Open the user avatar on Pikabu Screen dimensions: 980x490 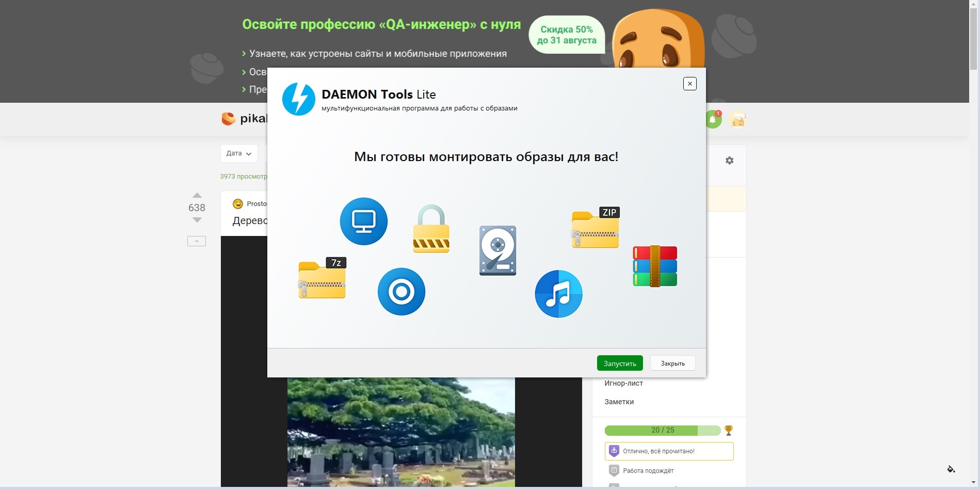pyautogui.click(x=737, y=120)
